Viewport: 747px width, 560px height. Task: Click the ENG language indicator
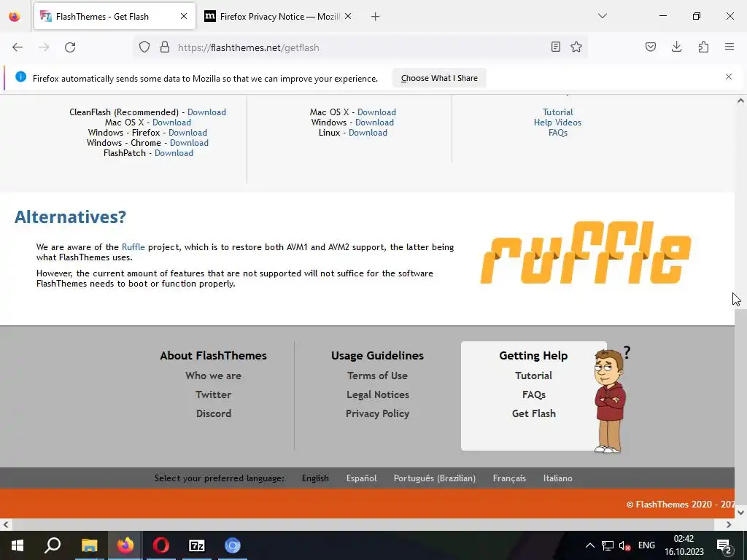pyautogui.click(x=646, y=545)
